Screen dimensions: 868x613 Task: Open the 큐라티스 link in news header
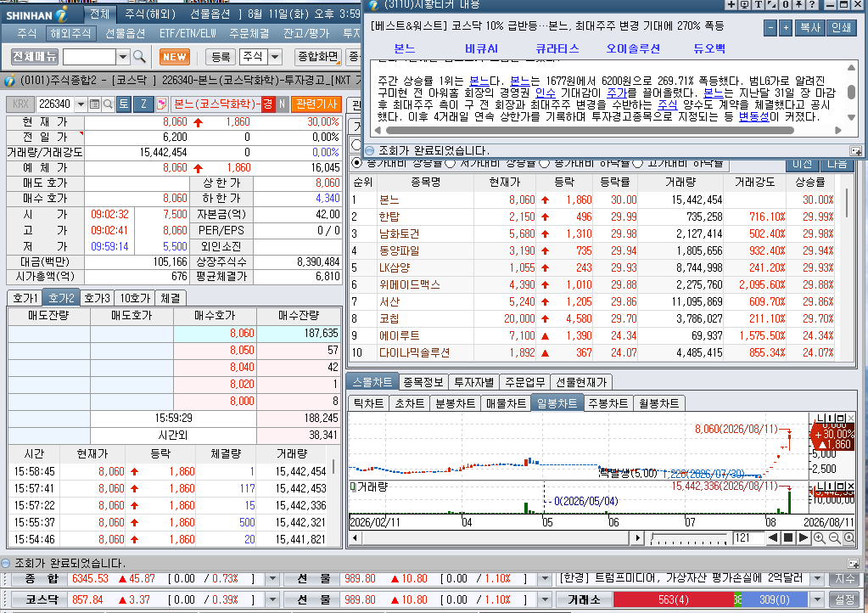[x=557, y=48]
